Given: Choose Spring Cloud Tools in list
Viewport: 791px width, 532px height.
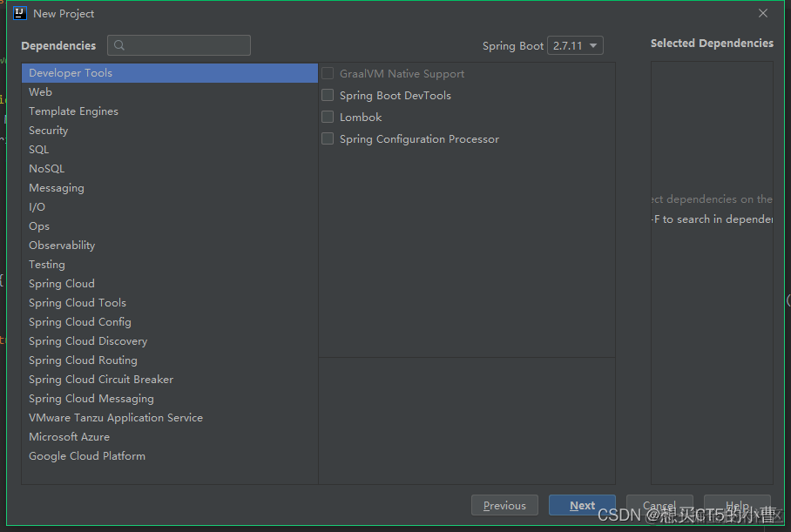Looking at the screenshot, I should pyautogui.click(x=170, y=303).
